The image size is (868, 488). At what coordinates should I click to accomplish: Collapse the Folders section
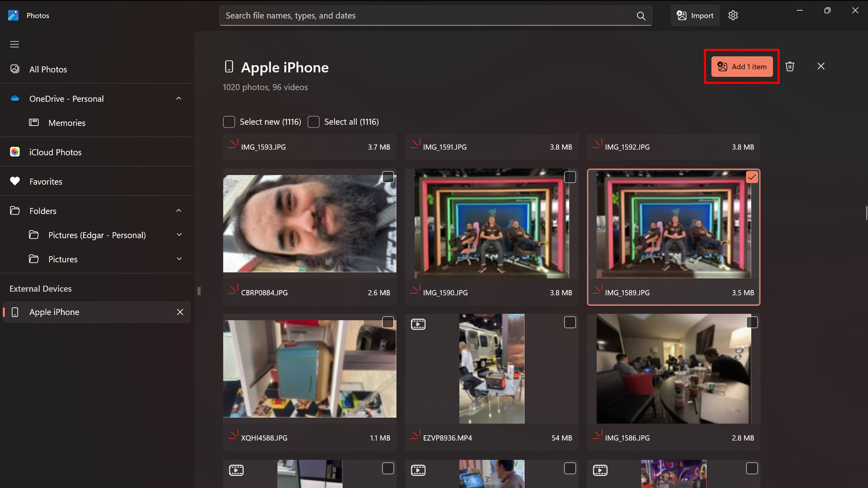tap(179, 211)
